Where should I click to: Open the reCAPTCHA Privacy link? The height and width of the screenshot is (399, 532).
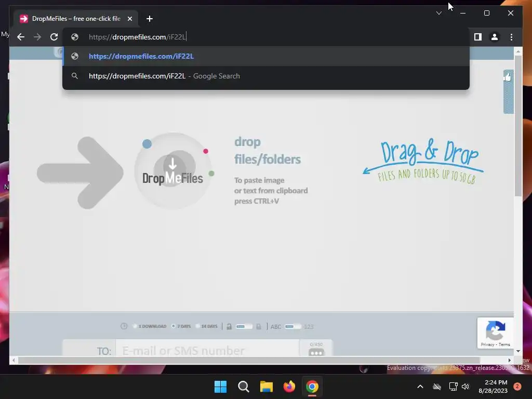point(487,345)
